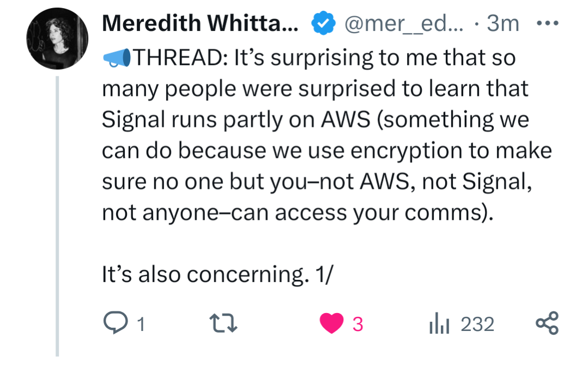Click the @mer__ed... username handle
The image size is (588, 368).
401,24
